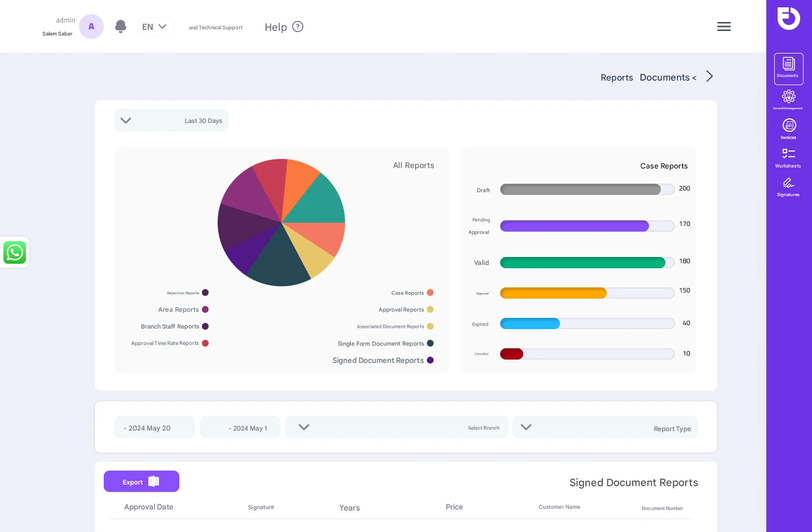Open WhatsApp chat support icon
The width and height of the screenshot is (812, 532).
(x=15, y=252)
